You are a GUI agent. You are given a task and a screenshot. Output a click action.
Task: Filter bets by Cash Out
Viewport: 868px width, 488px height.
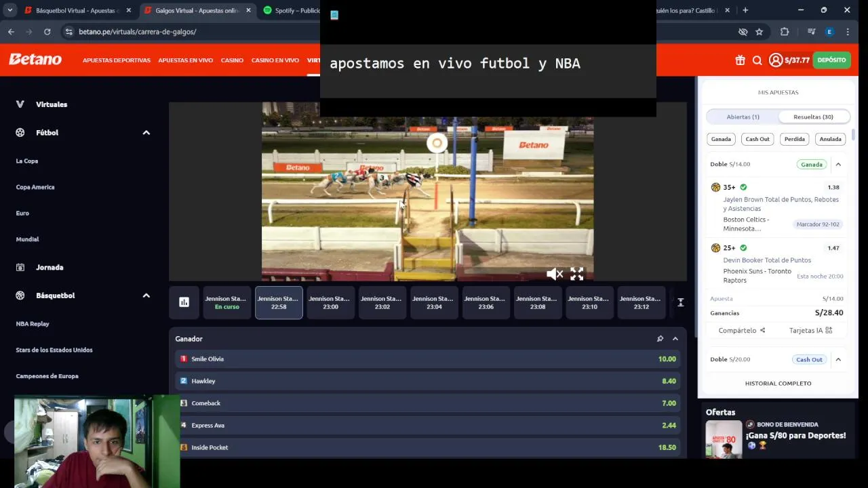757,139
